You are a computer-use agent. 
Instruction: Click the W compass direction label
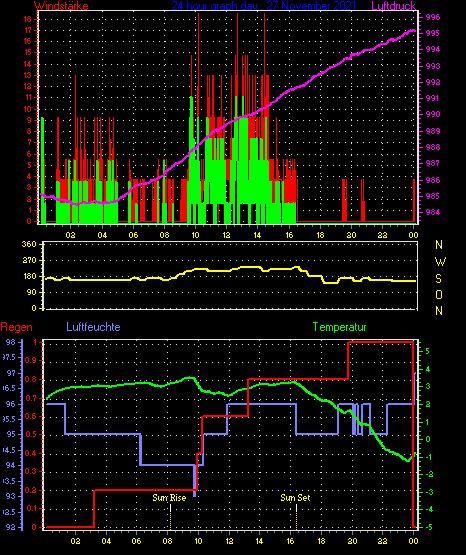[440, 262]
